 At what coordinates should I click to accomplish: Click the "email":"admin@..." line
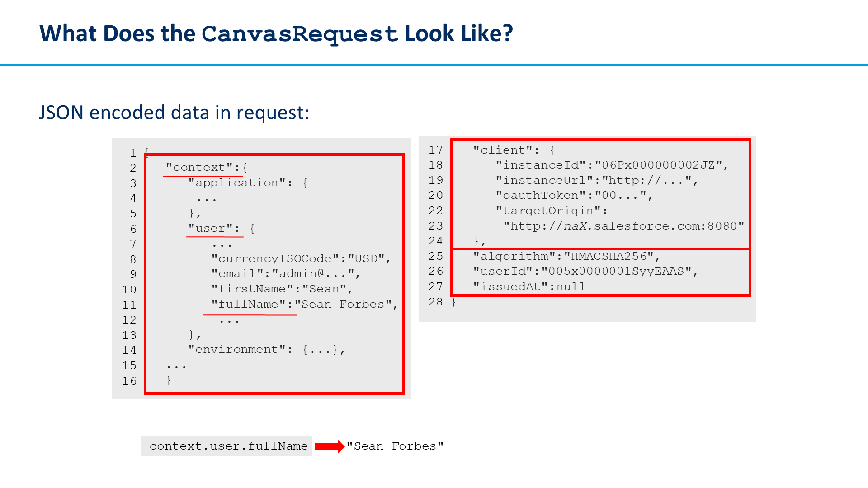(x=286, y=274)
